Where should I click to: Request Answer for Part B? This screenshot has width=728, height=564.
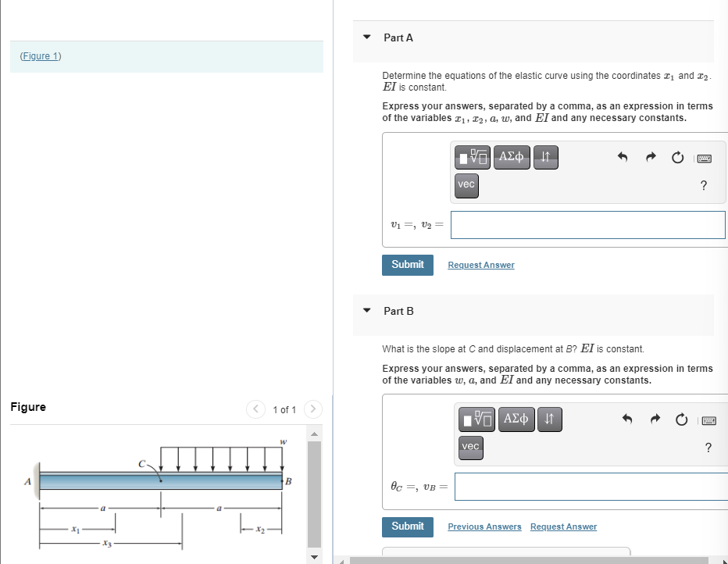click(564, 527)
